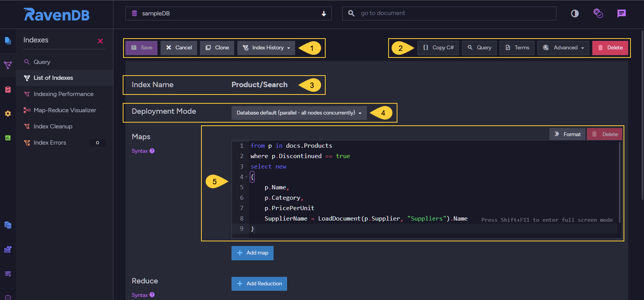Open the cluster connection status icon

pyautogui.click(x=598, y=13)
